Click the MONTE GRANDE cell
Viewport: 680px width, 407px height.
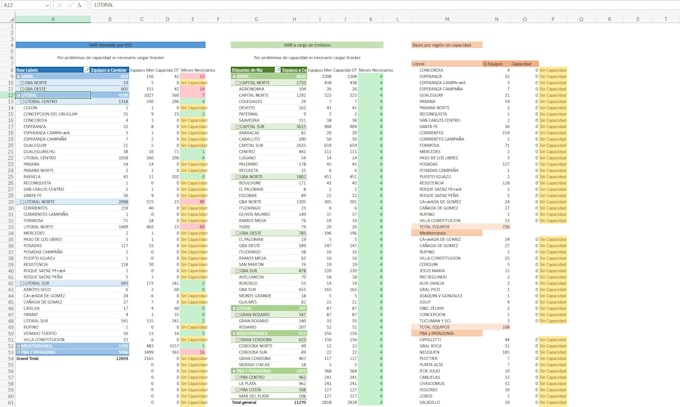click(x=255, y=296)
